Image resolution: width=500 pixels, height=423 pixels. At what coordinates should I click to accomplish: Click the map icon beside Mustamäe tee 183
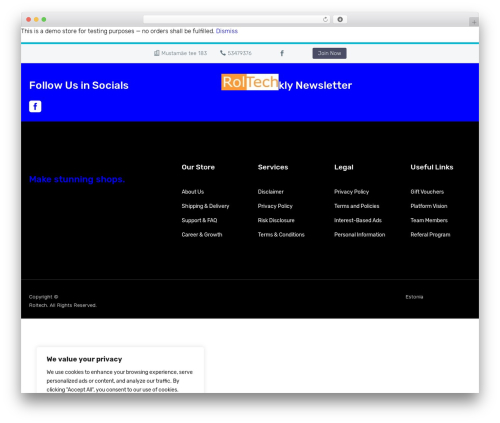point(157,53)
